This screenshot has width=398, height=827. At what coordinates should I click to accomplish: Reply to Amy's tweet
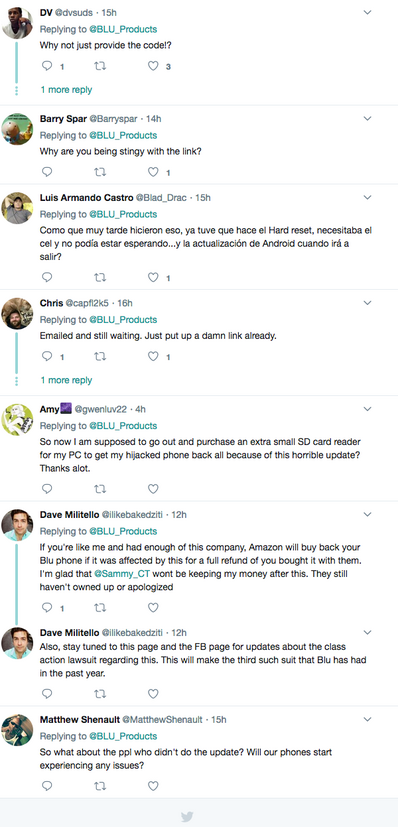pyautogui.click(x=47, y=489)
